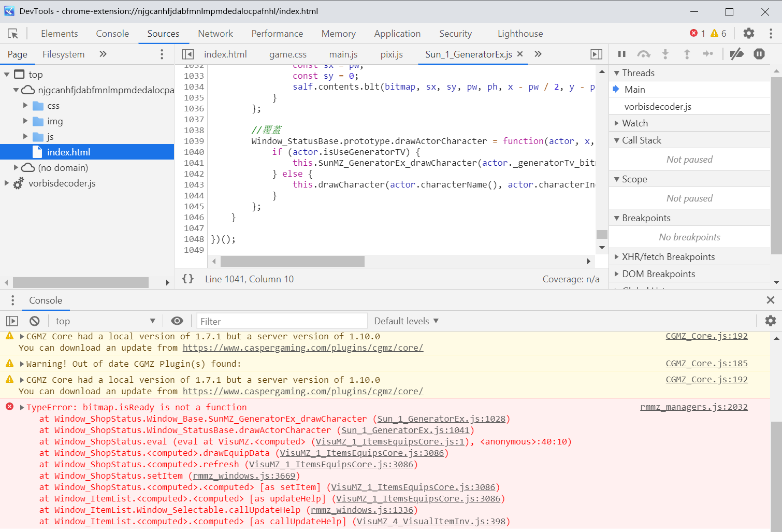The width and height of the screenshot is (782, 532).
Task: Toggle the file navigator sidebar icon
Action: point(187,54)
